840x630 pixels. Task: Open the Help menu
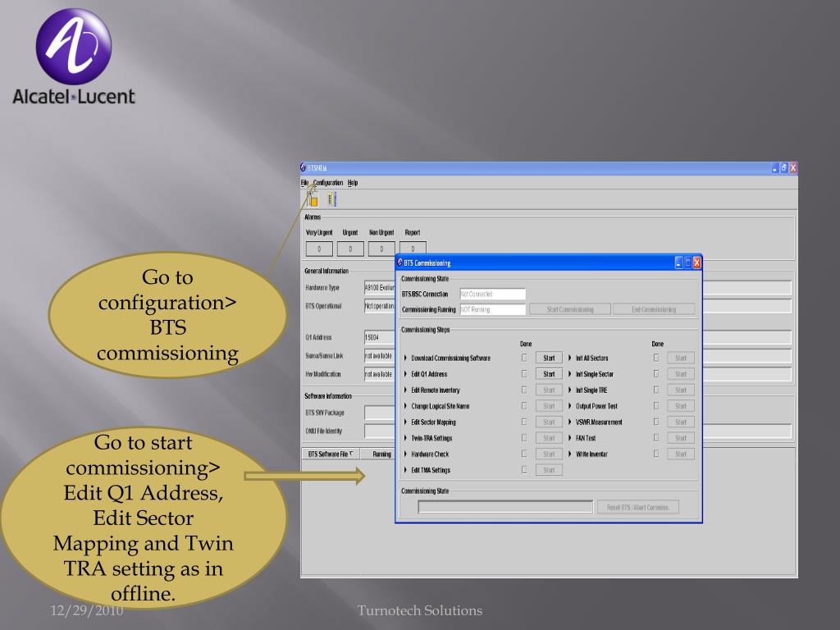353,183
